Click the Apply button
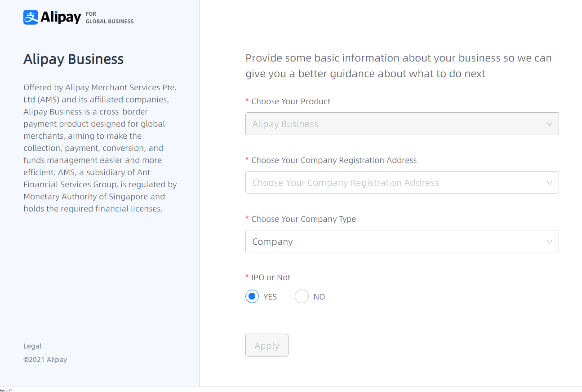The width and height of the screenshot is (582, 392). tap(267, 345)
